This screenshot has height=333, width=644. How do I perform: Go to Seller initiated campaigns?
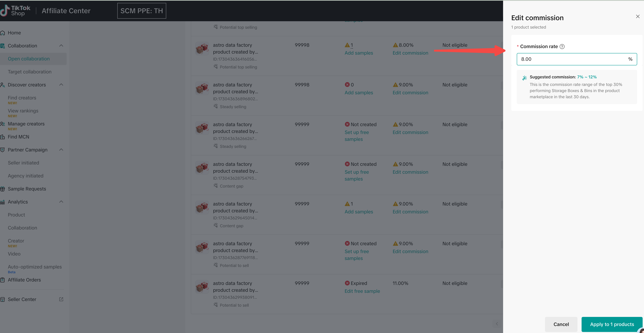coord(23,163)
